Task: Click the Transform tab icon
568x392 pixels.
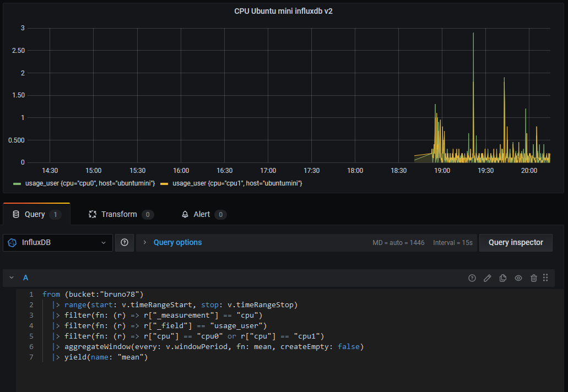Action: (93, 214)
